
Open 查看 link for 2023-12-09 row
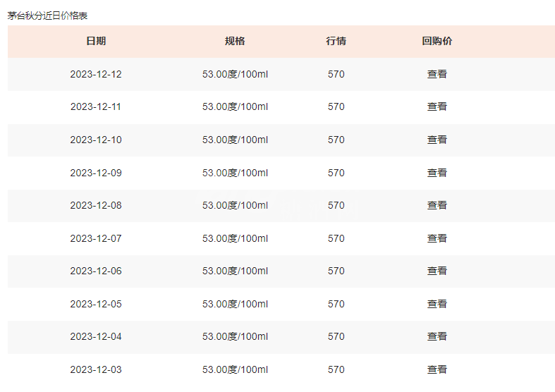click(x=437, y=173)
